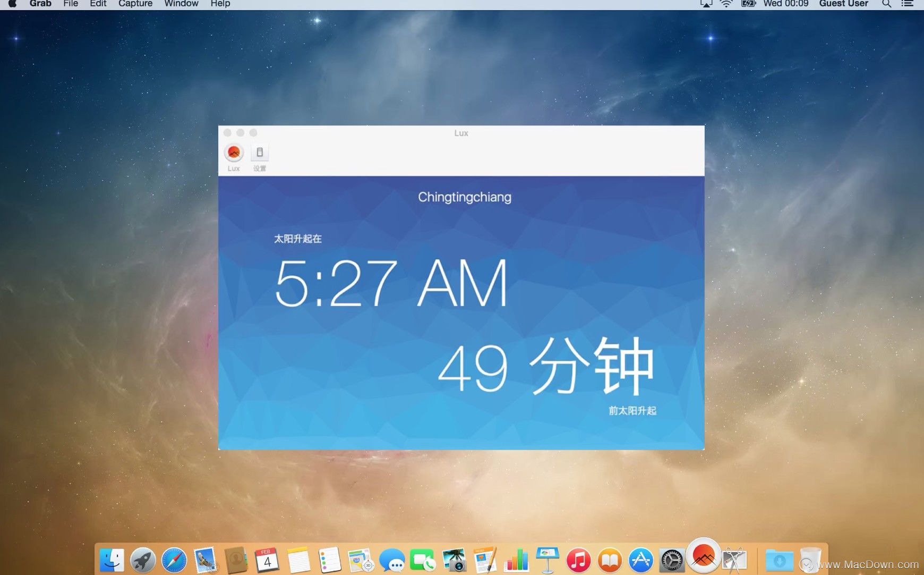Open Safari compass icon in Dock

click(174, 560)
